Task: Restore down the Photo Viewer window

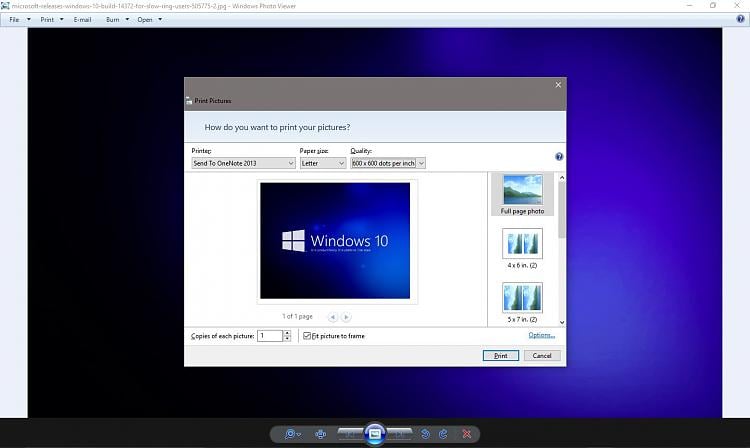Action: point(713,6)
